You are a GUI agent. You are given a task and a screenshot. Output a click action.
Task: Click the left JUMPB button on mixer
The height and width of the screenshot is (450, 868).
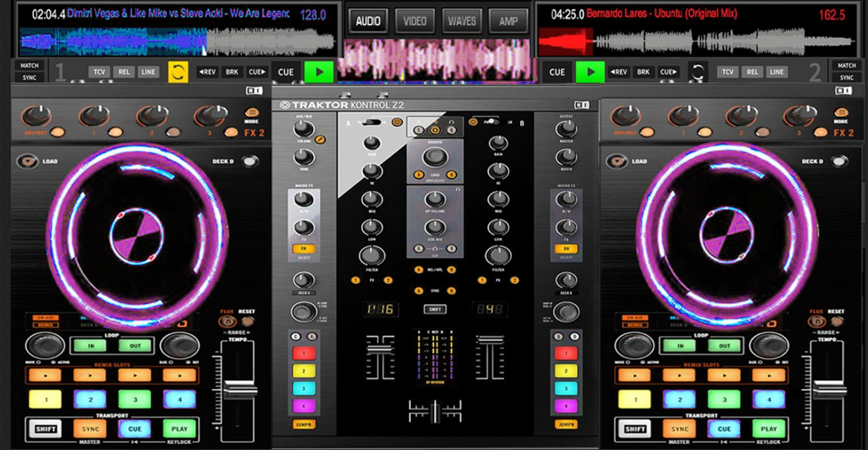(303, 424)
